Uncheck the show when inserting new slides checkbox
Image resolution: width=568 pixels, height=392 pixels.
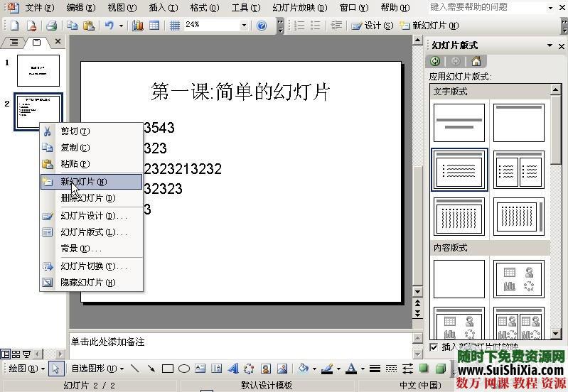434,347
